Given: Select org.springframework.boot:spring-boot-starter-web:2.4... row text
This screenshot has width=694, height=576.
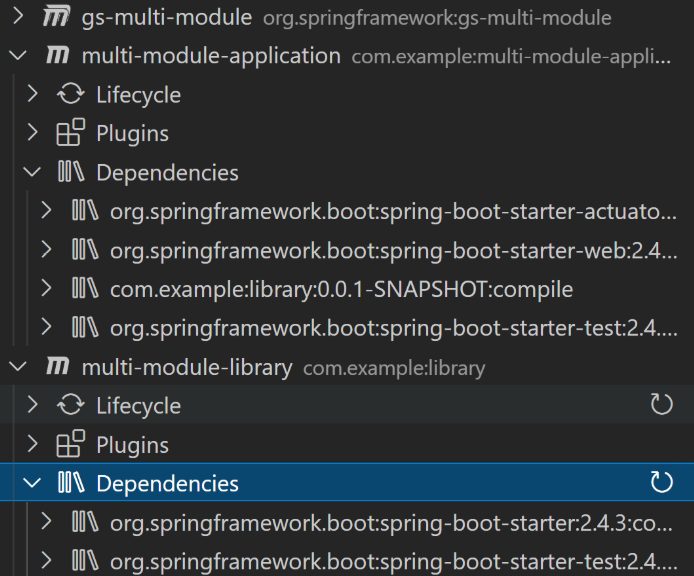Looking at the screenshot, I should (x=393, y=251).
